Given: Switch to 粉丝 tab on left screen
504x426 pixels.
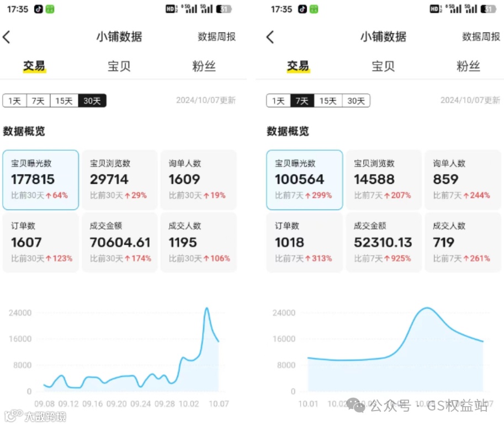Looking at the screenshot, I should [x=204, y=66].
